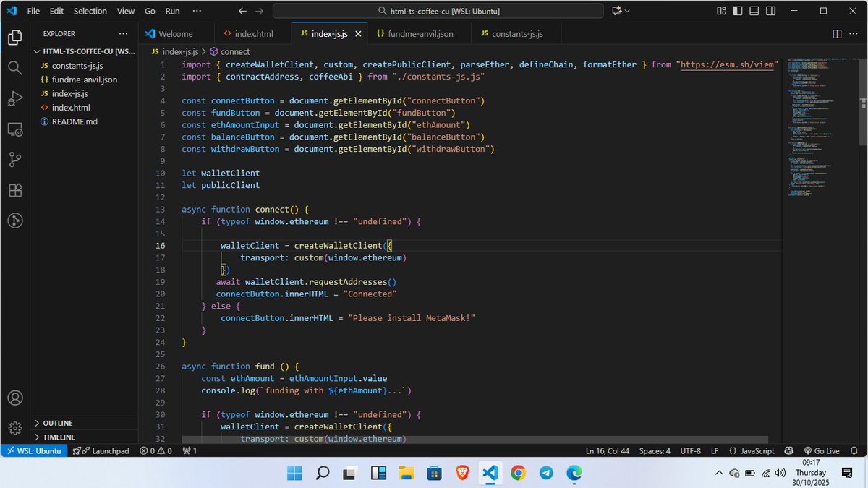Open the Accounts menu icon
The height and width of the screenshot is (488, 868).
(14, 398)
